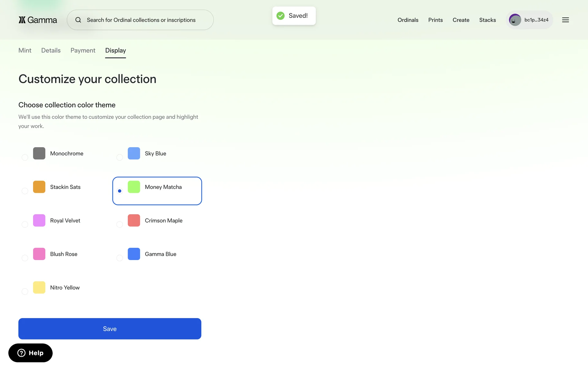Open the Help widget

[x=30, y=353]
